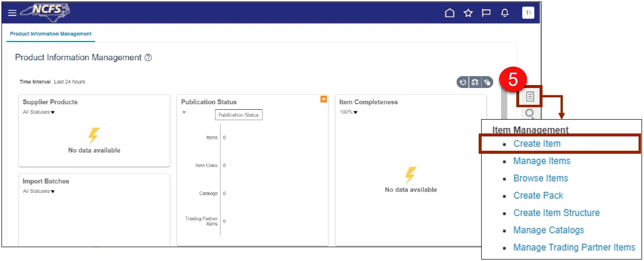The image size is (644, 261).
Task: Refresh the dashboard infolets
Action: 463,83
